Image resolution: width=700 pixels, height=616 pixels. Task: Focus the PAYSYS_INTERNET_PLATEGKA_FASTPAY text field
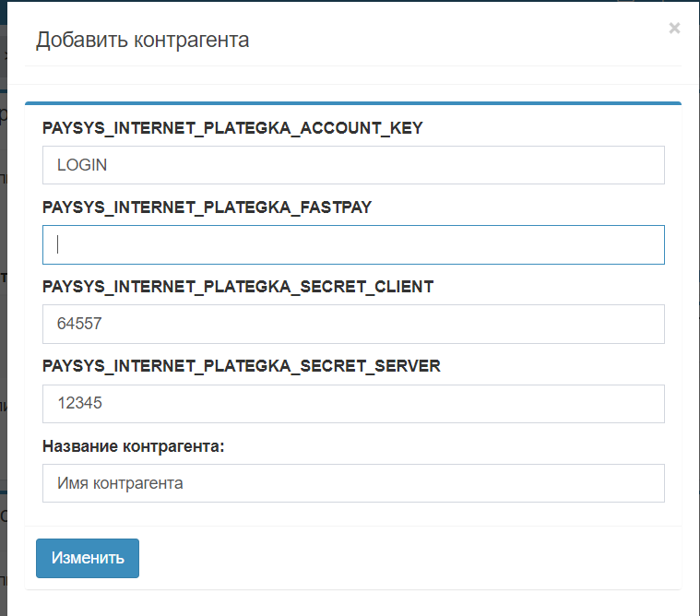coord(353,244)
